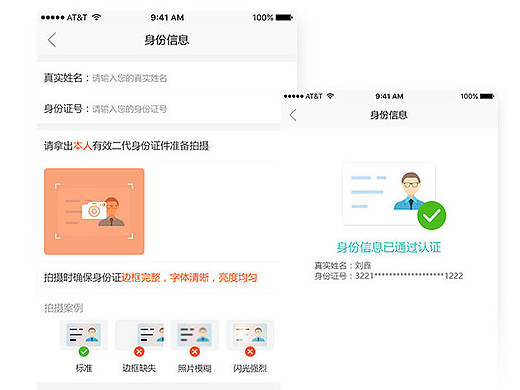Open camera via orange ID photo box

94,211
